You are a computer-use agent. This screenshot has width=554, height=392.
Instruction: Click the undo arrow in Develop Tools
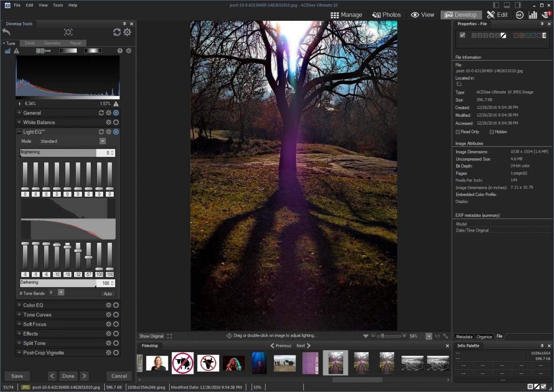tap(6, 32)
